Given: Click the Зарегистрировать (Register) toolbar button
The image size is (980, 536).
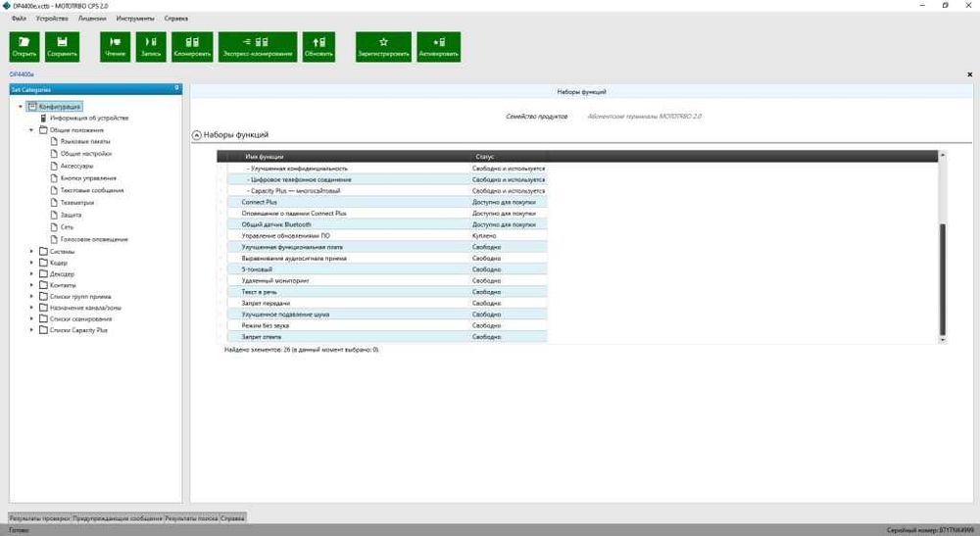Looking at the screenshot, I should [x=384, y=47].
